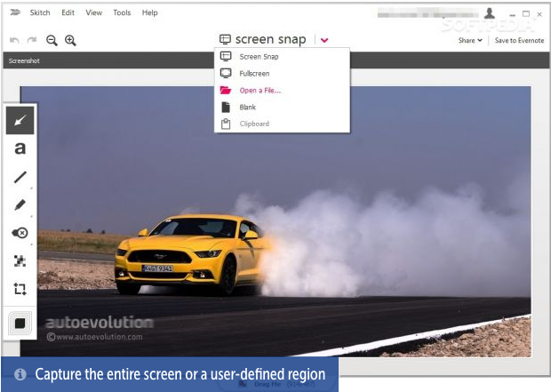The height and width of the screenshot is (392, 551).
Task: Open the Edit menu
Action: tap(68, 12)
